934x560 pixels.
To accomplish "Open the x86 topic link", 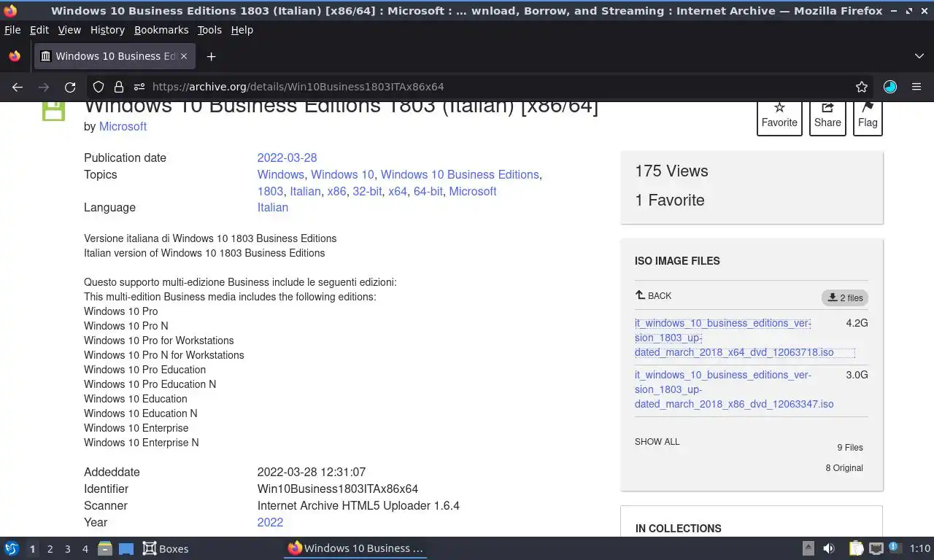I will point(336,191).
